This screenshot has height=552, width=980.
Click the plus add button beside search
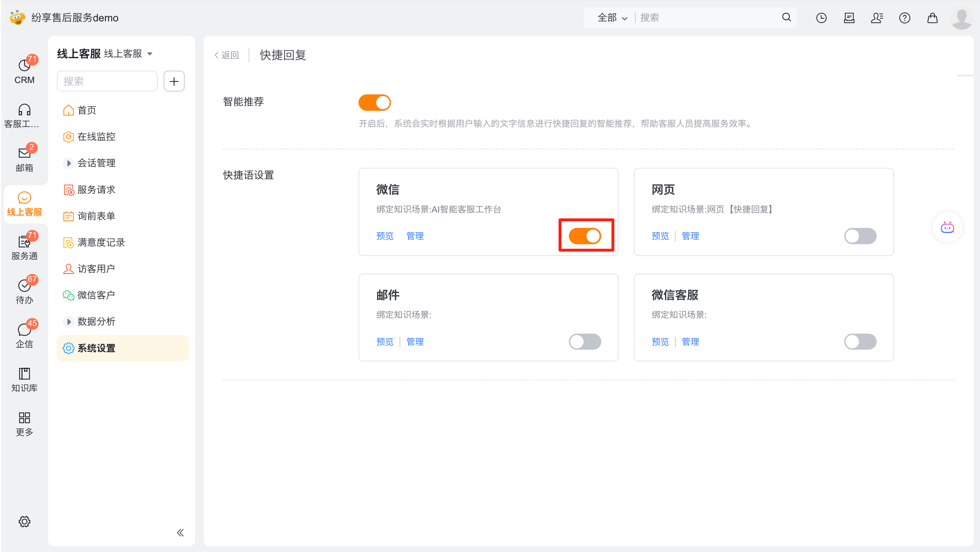(174, 81)
